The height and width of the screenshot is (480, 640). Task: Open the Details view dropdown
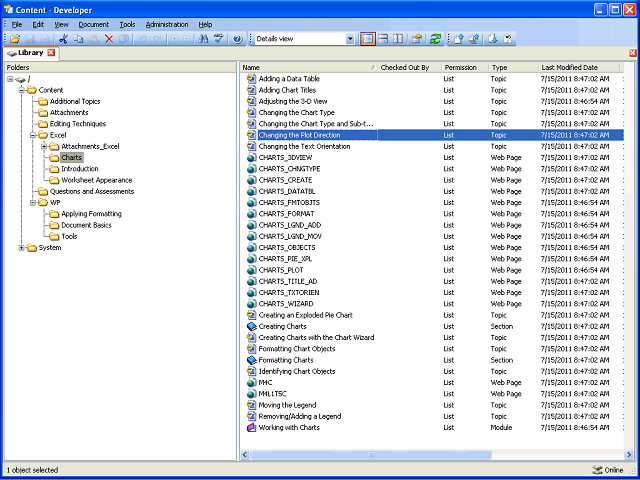(350, 39)
